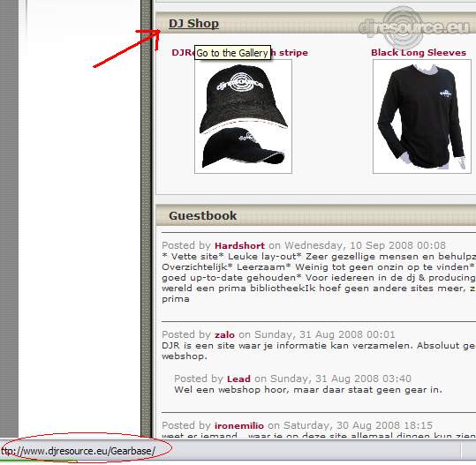Open the profile of poster Lead
Viewport: 476px width, 465px height.
pos(238,379)
